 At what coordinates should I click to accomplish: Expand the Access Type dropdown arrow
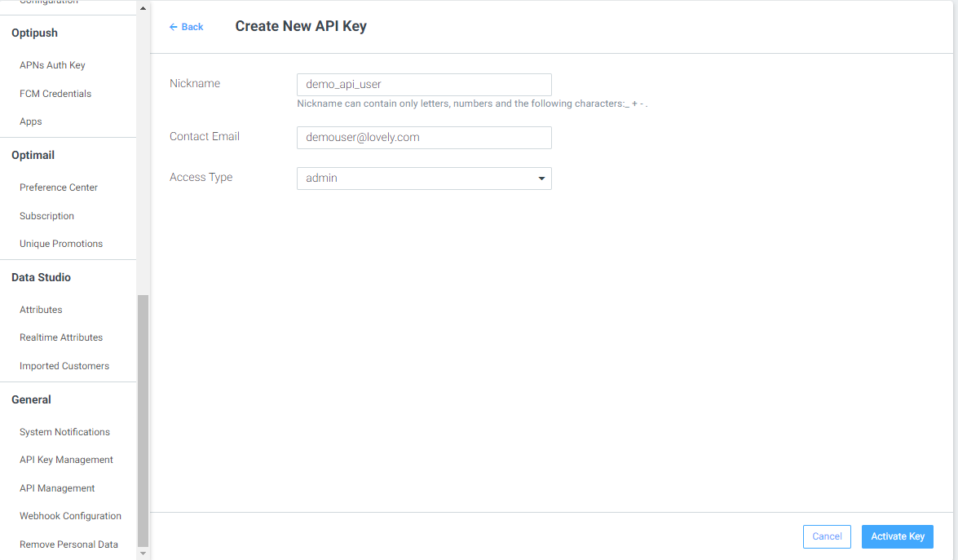(x=541, y=179)
